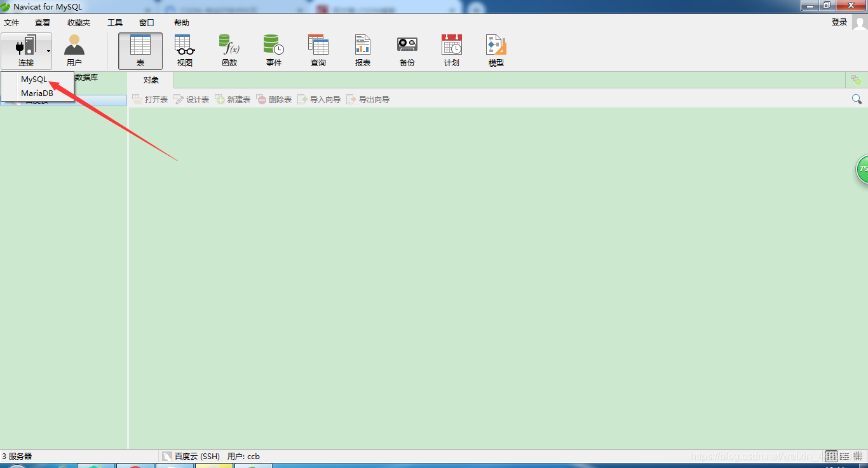Click the 导出向导 (Export Wizard) button
This screenshot has height=468, width=868.
[x=368, y=100]
